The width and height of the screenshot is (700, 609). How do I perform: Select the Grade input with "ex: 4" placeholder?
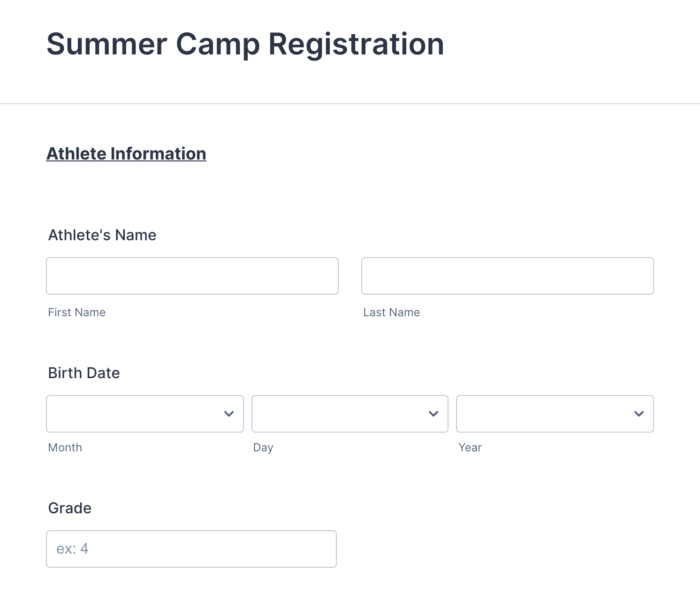click(x=191, y=549)
